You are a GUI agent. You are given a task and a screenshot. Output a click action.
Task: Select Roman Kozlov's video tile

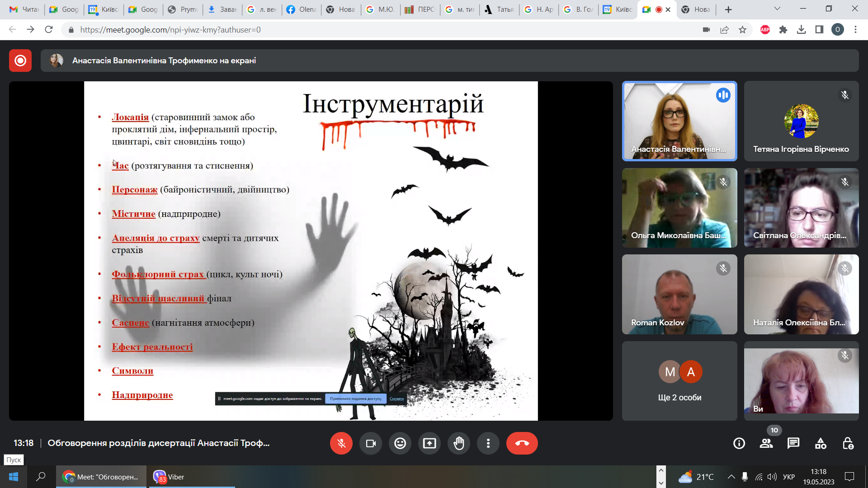tap(679, 294)
